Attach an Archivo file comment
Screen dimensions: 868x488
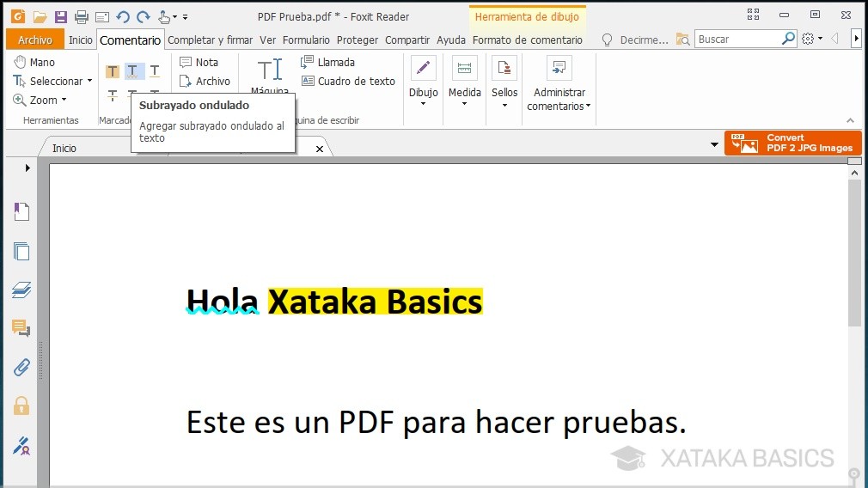pos(205,81)
